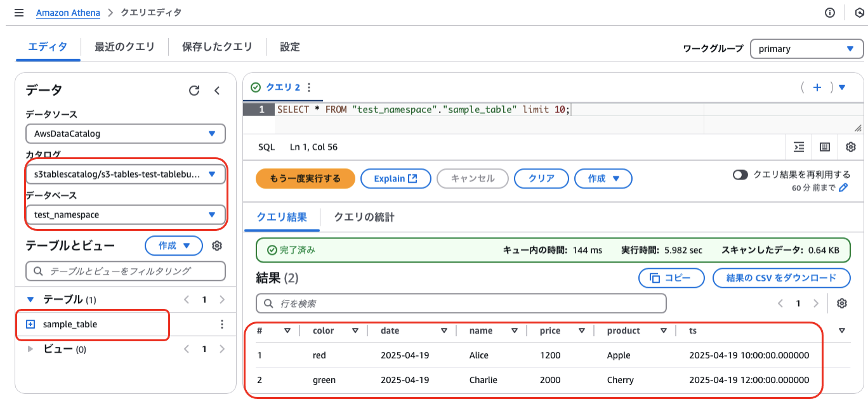Open the query tabs dropdown arrow
This screenshot has width=868, height=411.
842,88
